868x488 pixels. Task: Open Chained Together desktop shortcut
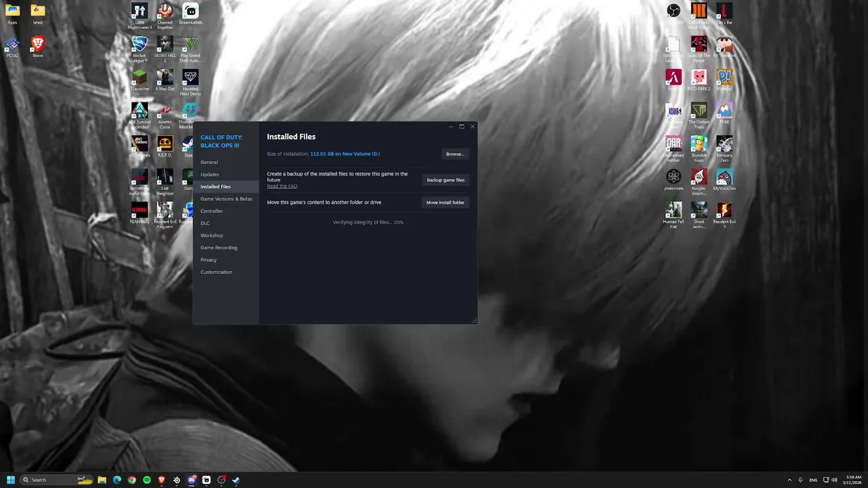coord(165,16)
